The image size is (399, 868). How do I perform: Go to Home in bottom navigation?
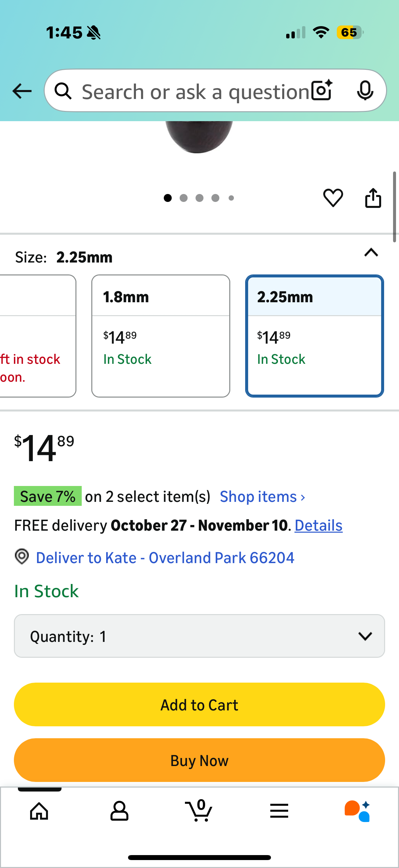pos(39,810)
